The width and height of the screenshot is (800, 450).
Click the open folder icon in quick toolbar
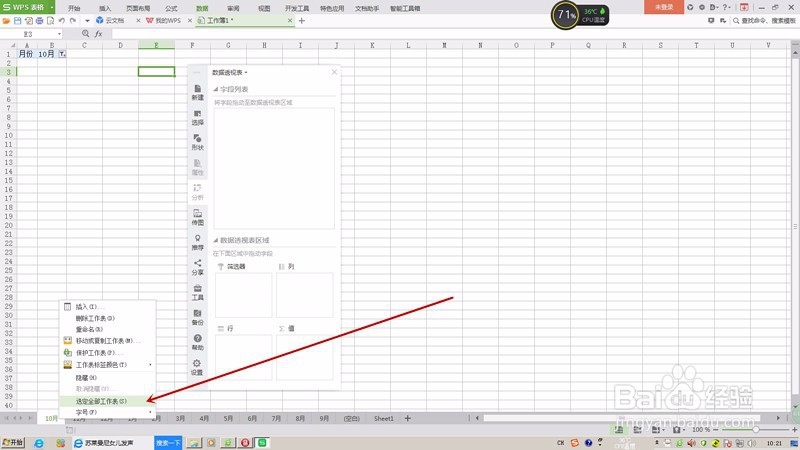pyautogui.click(x=6, y=21)
